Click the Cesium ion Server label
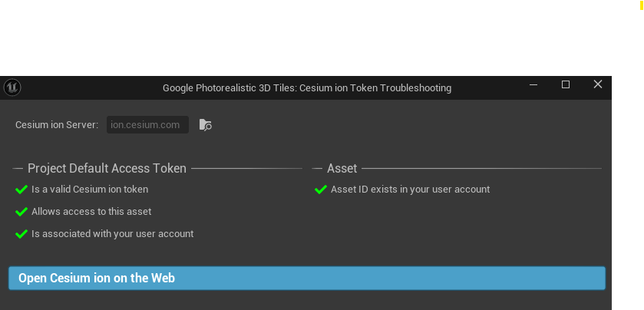 [x=57, y=125]
